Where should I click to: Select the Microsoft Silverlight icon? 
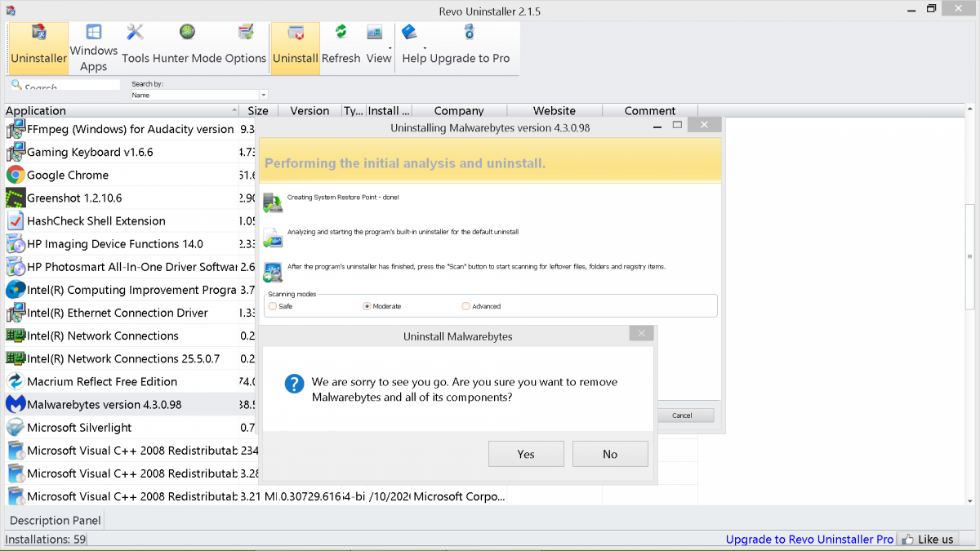tap(16, 427)
